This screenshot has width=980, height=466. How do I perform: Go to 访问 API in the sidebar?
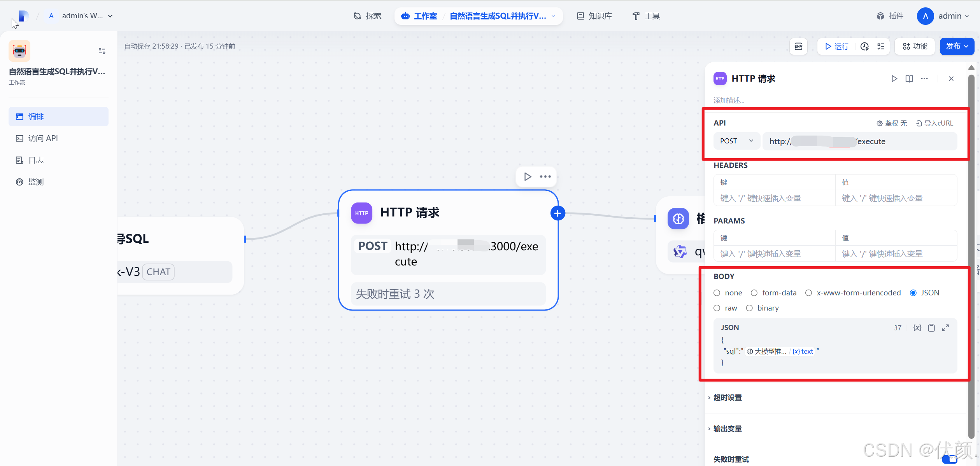43,138
